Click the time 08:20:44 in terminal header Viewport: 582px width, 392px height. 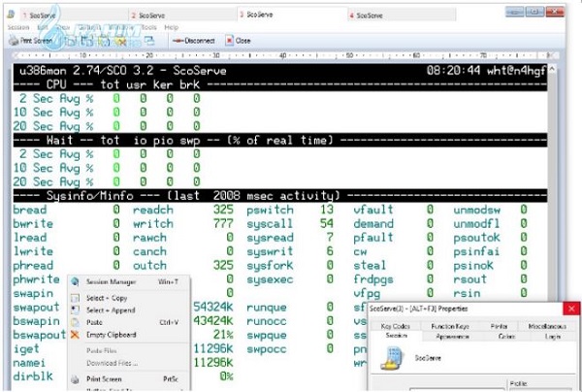pos(453,70)
